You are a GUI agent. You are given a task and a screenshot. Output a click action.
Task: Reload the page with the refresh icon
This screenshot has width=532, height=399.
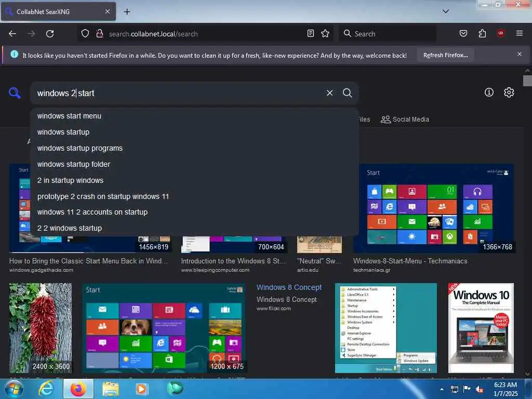[x=50, y=34]
